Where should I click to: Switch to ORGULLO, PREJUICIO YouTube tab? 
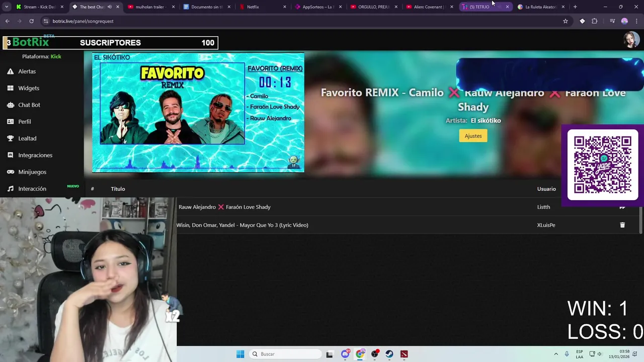(373, 7)
